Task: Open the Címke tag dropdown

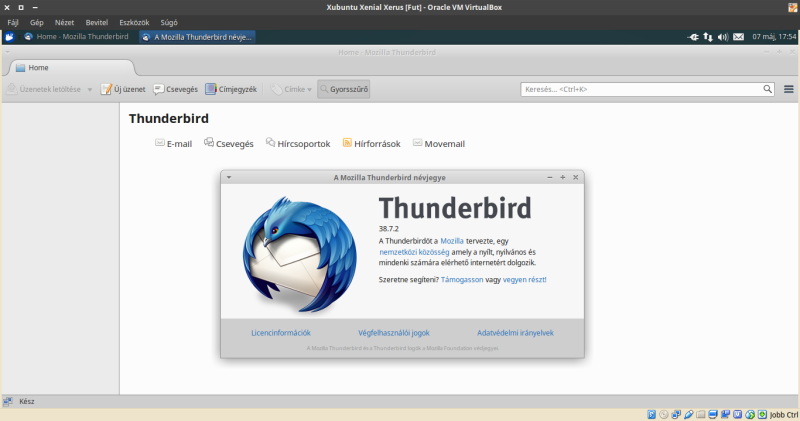Action: click(x=291, y=89)
